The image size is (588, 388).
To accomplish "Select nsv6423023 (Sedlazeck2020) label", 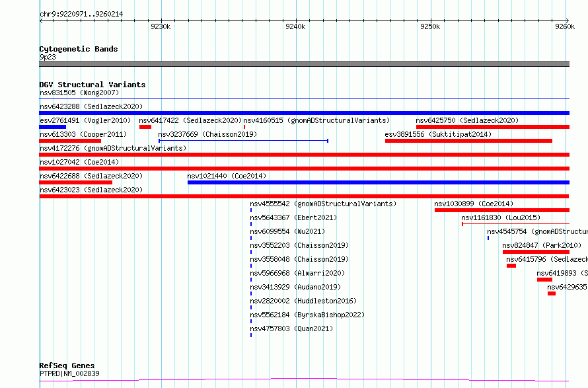I will coord(91,190).
